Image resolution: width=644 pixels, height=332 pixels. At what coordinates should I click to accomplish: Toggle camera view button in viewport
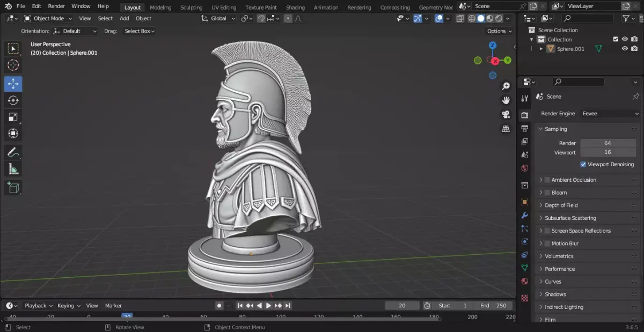[x=506, y=115]
